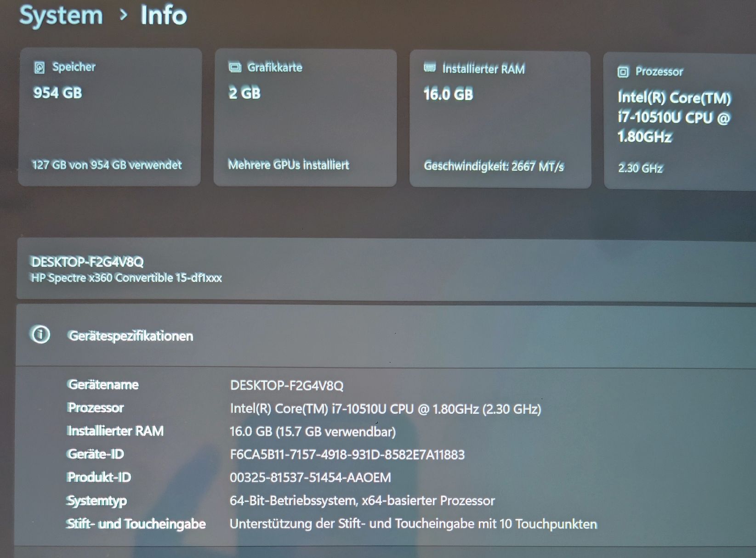The image size is (756, 558).
Task: Open the Grafikkarte 2 GB card
Action: (305, 118)
